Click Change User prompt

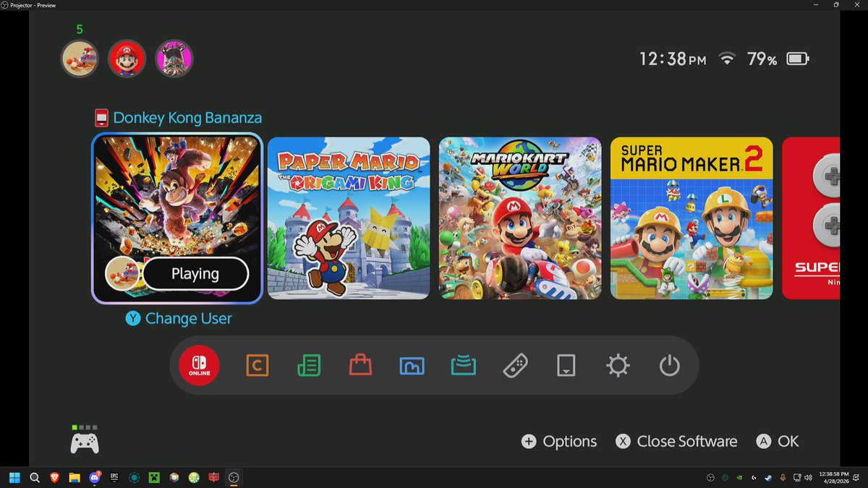click(x=179, y=318)
